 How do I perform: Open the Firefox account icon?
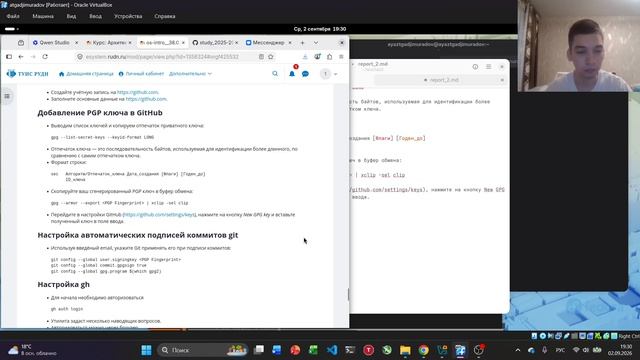point(317,57)
